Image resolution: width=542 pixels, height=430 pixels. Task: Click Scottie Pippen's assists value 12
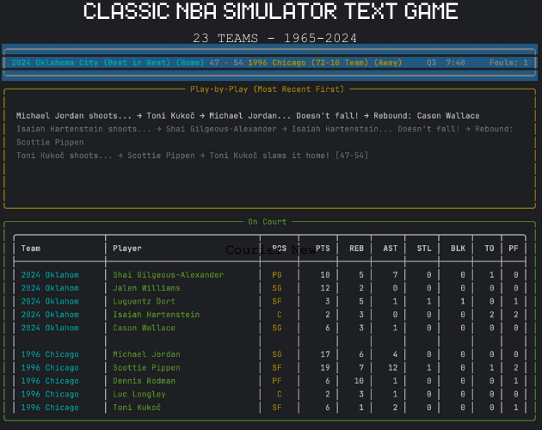pyautogui.click(x=393, y=368)
